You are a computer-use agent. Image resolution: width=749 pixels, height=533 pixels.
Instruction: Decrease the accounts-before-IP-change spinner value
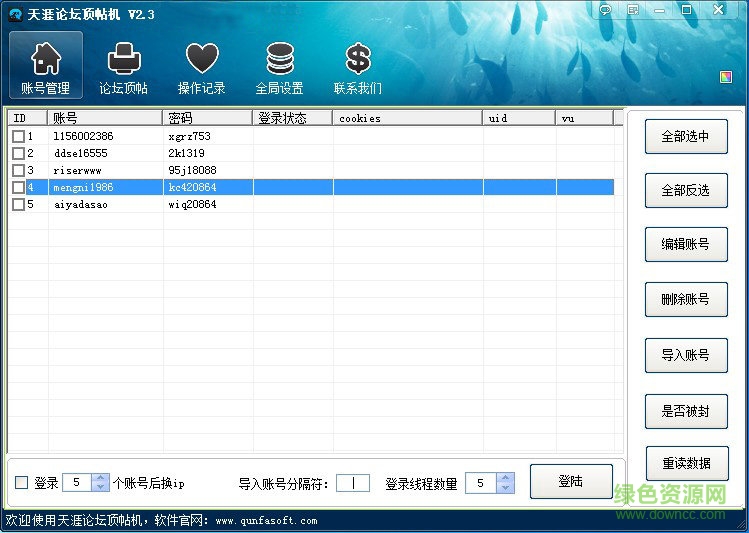[x=100, y=487]
